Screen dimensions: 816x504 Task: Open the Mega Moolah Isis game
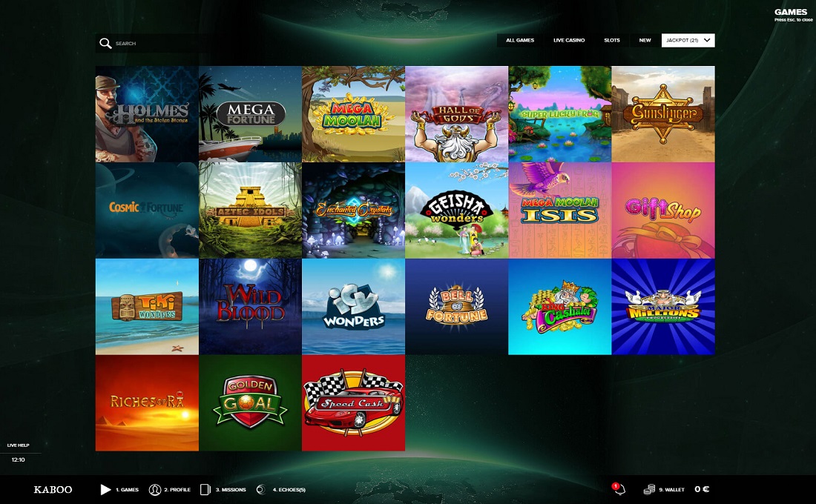coord(560,210)
